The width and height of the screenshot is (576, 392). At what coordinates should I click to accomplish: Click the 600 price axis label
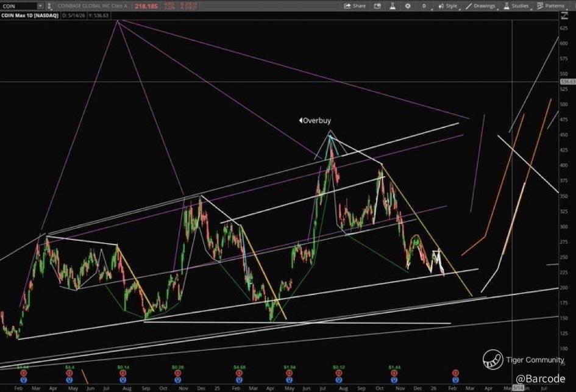coord(564,43)
